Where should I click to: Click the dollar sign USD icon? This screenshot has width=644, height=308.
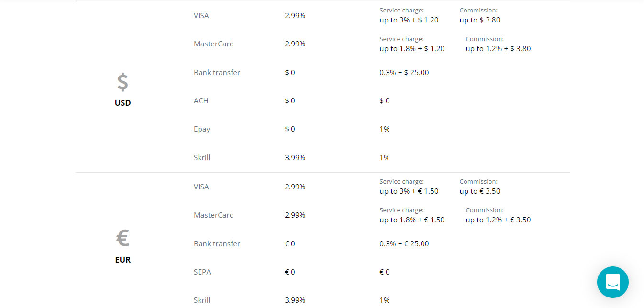click(x=123, y=82)
